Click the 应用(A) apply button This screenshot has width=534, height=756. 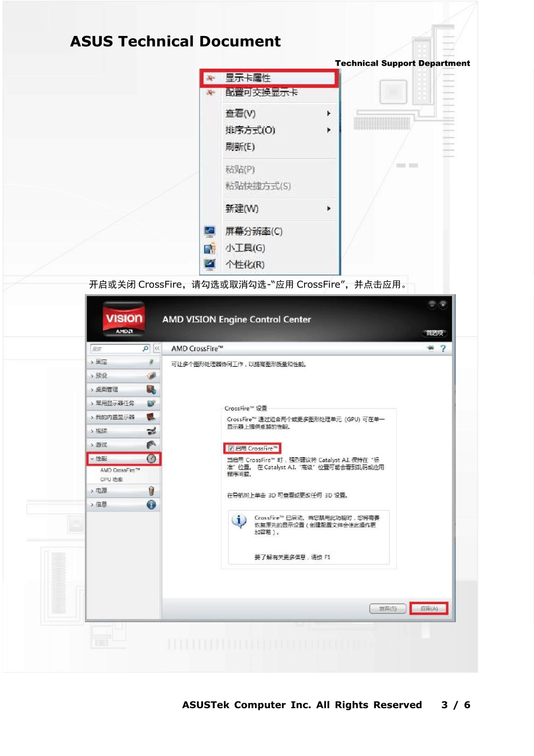pyautogui.click(x=429, y=609)
